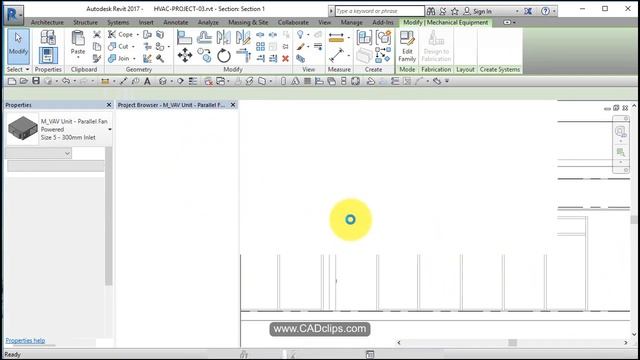Open Type Properties from ribbon

[x=48, y=38]
